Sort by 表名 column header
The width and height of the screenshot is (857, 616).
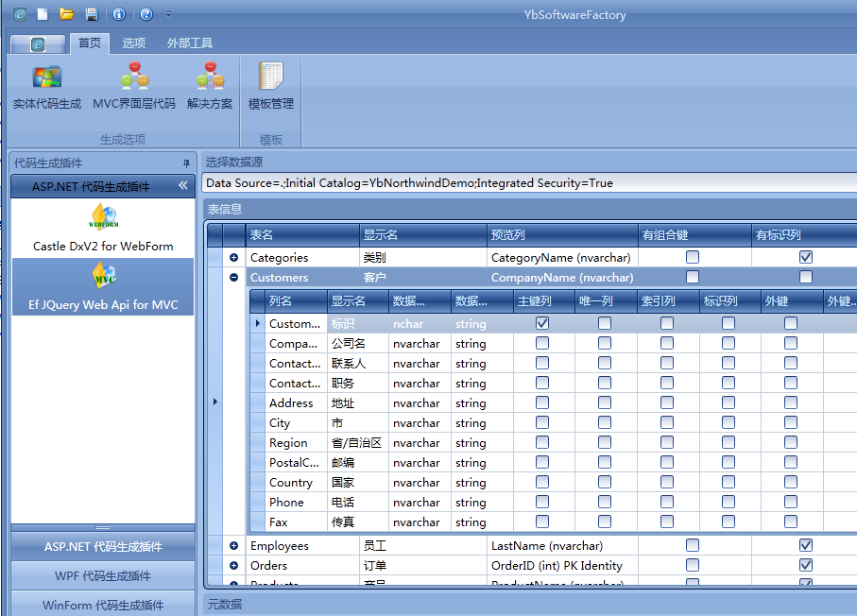tap(302, 235)
